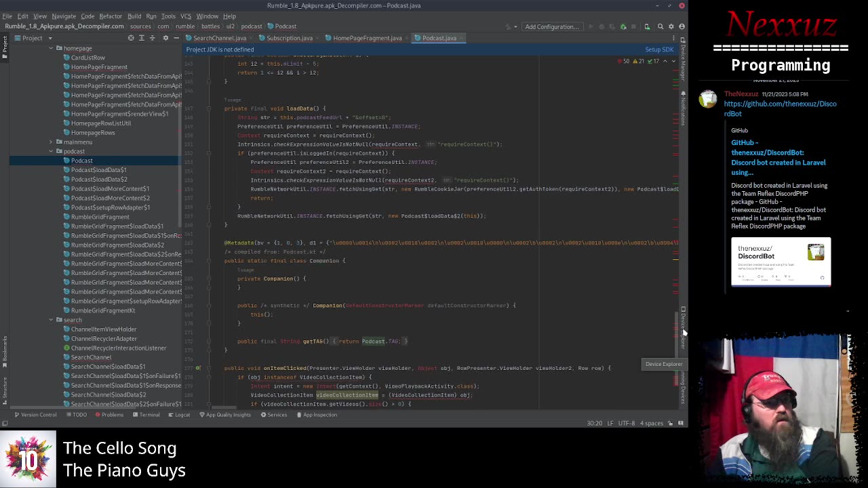This screenshot has width=868, height=488.
Task: Click the 10 album art thumbnail
Action: (28, 460)
